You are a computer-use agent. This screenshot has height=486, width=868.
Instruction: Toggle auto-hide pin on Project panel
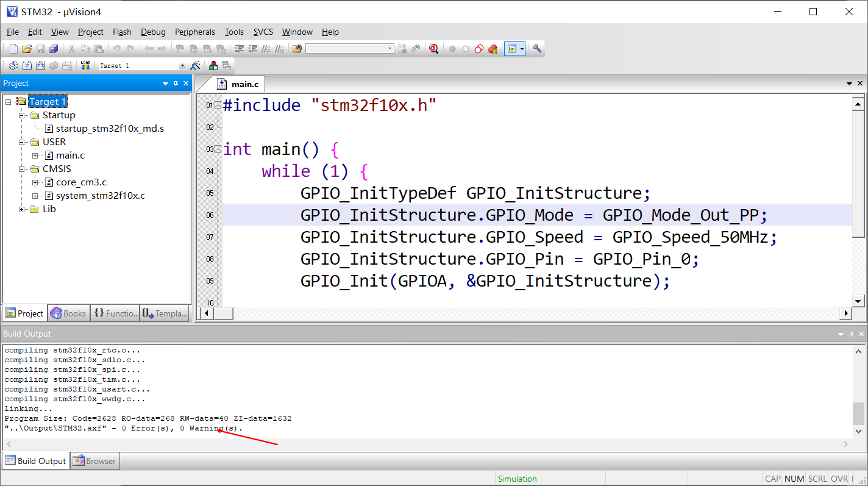(176, 84)
